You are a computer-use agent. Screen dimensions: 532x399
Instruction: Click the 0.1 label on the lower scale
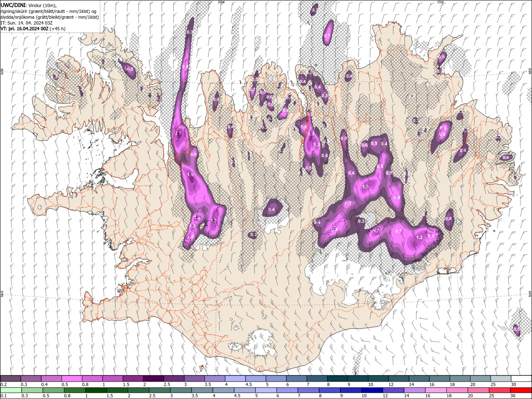coord(3,396)
